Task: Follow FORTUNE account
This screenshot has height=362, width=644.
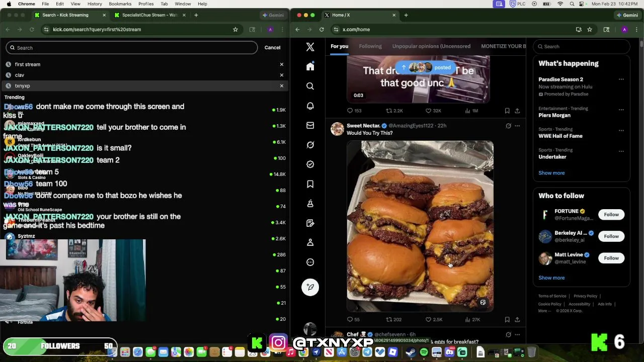Action: [x=611, y=215]
